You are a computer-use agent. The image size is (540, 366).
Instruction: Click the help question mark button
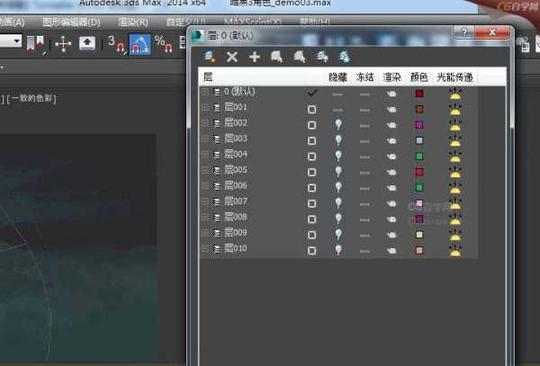(x=464, y=32)
